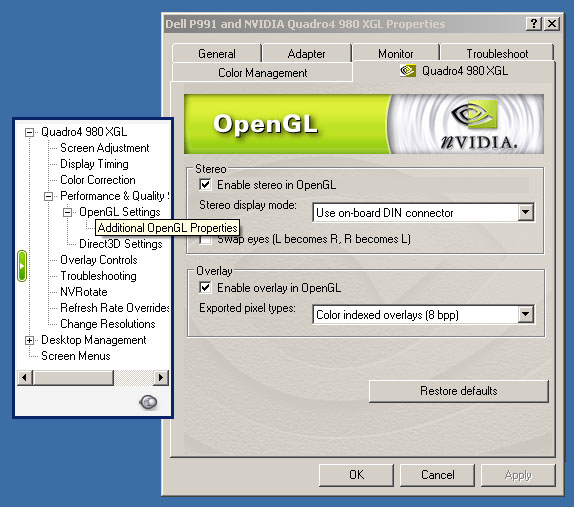The image size is (574, 507).
Task: Click the tree panel horizontal scrollbar thumb
Action: pos(73,377)
